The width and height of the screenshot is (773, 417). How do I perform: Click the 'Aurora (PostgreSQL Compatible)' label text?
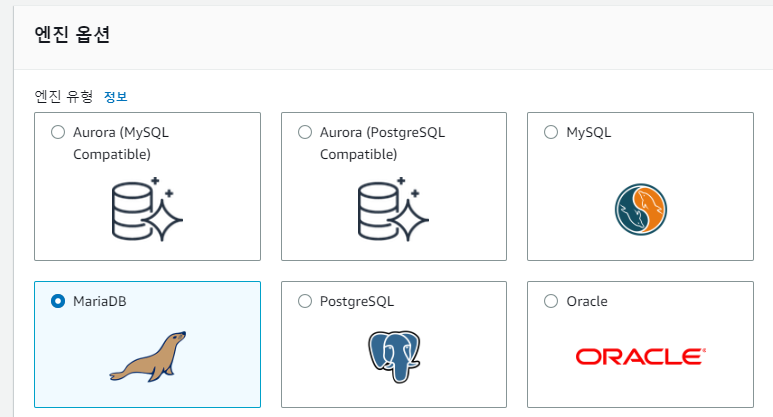(x=382, y=143)
